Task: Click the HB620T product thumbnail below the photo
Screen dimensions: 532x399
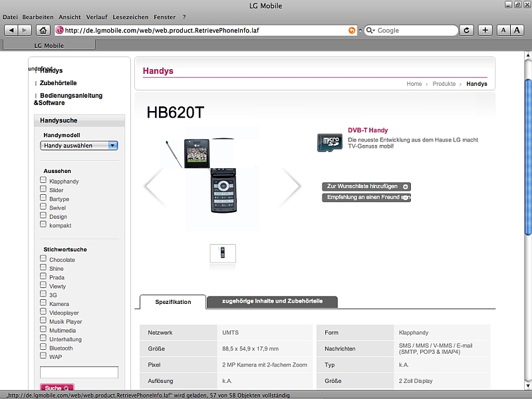Action: click(223, 253)
